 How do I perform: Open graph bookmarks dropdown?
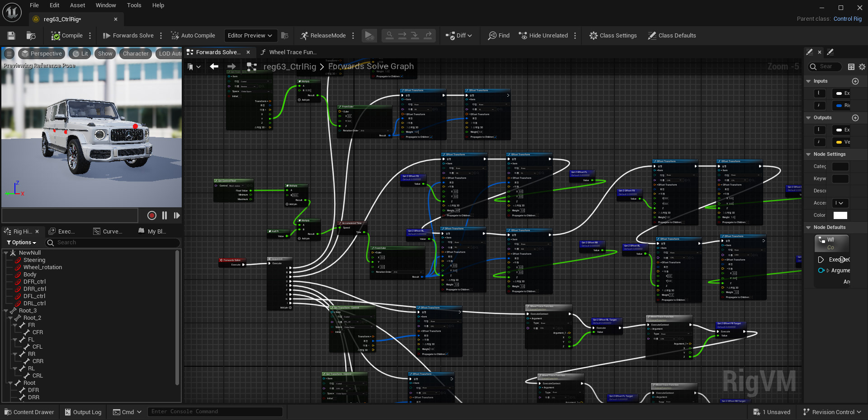coord(194,67)
